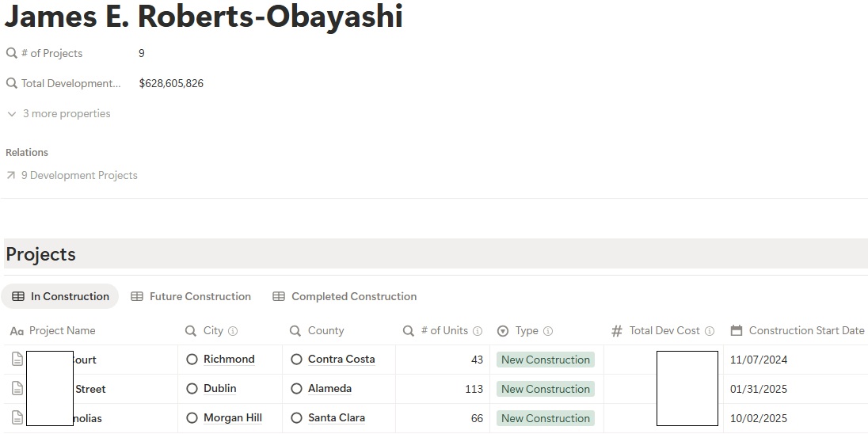Click the info icon next to Total Dev Cost

[710, 331]
